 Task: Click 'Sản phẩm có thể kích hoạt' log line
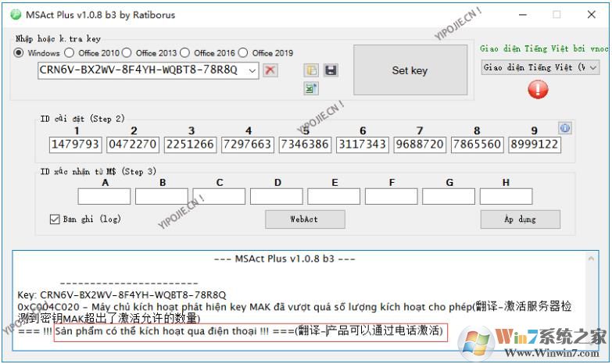pos(231,331)
